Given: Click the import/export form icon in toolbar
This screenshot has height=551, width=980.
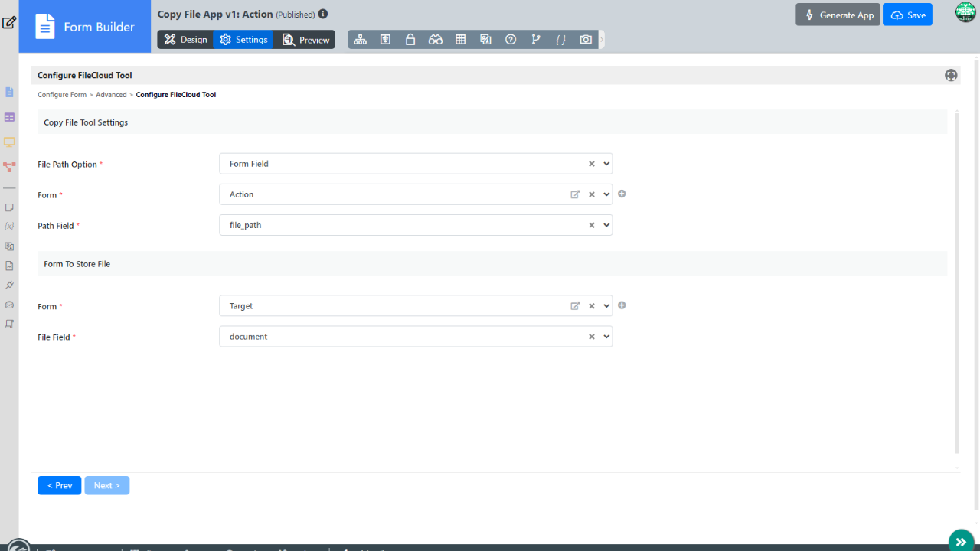Looking at the screenshot, I should coord(385,40).
